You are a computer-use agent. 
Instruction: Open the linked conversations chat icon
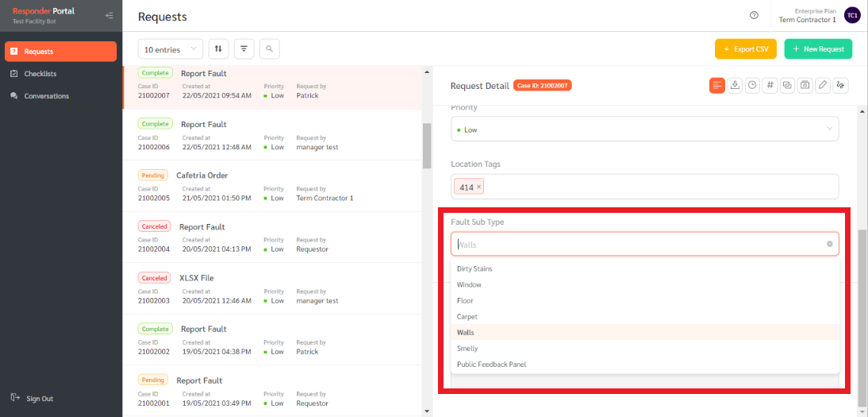[788, 85]
